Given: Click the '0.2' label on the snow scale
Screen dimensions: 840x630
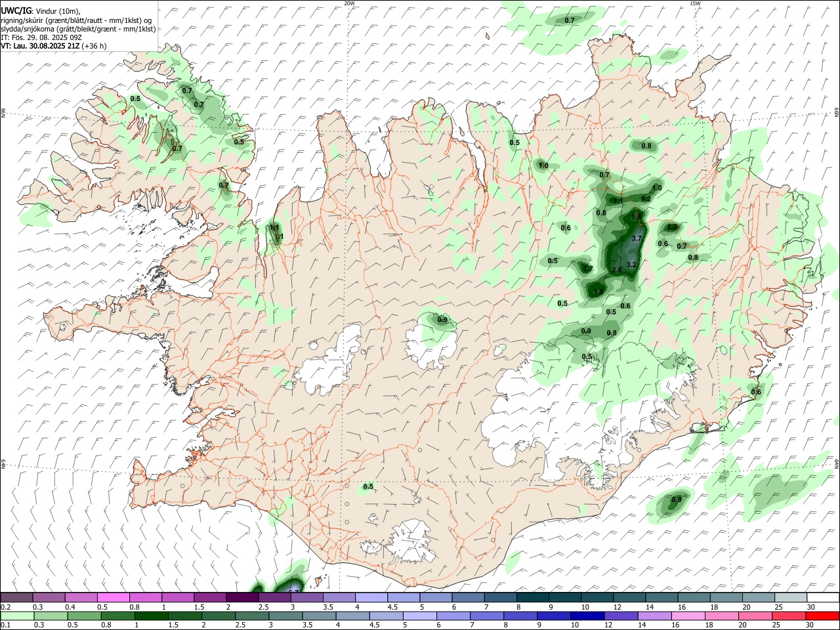Looking at the screenshot, I should (x=5, y=607).
